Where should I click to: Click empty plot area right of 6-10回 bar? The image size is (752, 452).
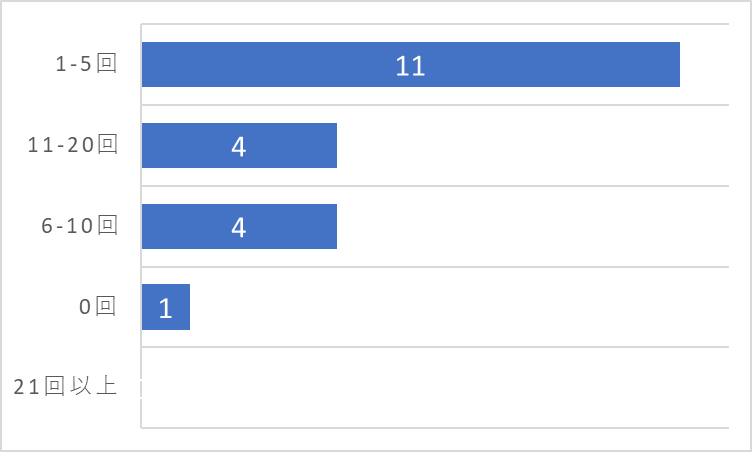(533, 226)
